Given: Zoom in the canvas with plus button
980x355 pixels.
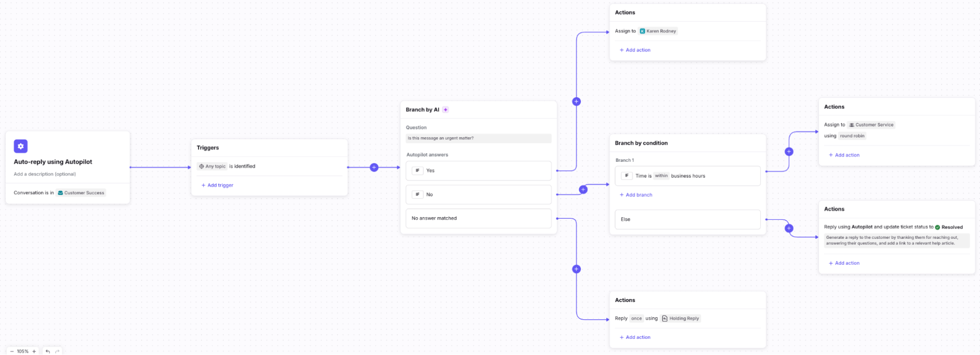Looking at the screenshot, I should click(34, 351).
